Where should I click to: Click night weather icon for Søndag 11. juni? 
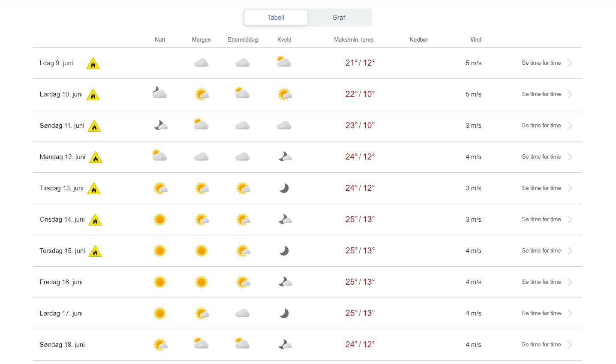point(160,126)
